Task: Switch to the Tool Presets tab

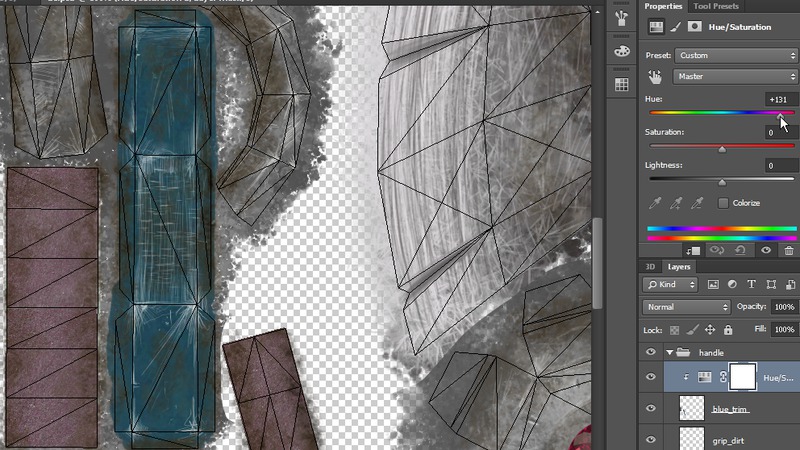Action: coord(716,6)
